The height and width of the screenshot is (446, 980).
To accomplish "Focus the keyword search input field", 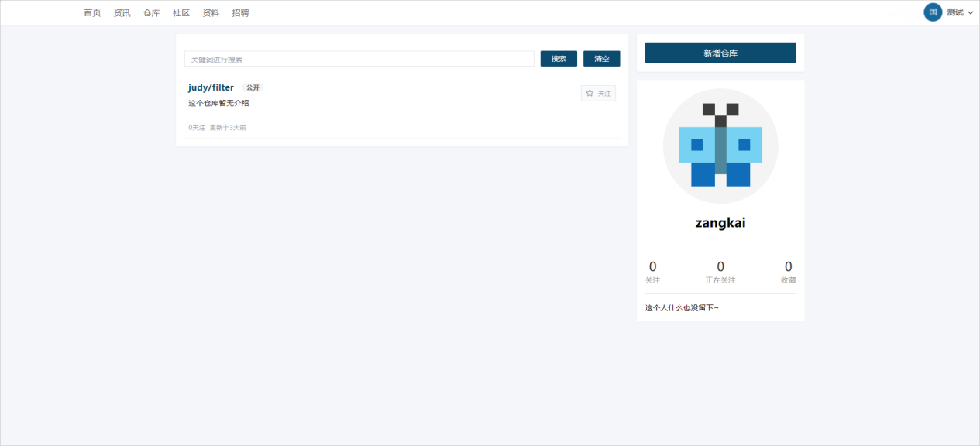I will [x=359, y=59].
